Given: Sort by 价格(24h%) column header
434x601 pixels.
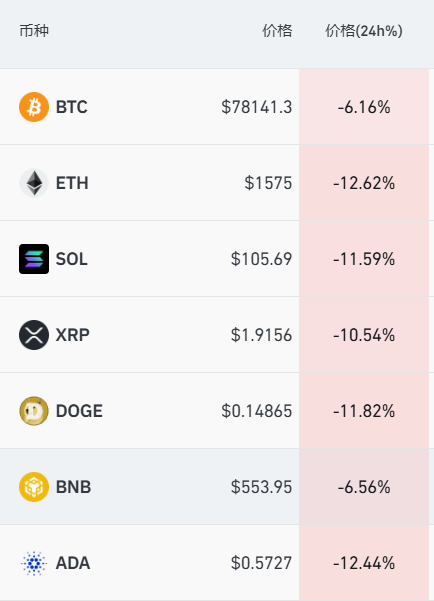Looking at the screenshot, I should (x=364, y=31).
